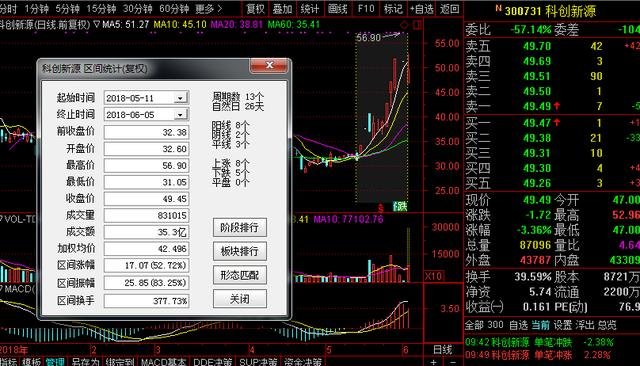Image resolution: width=640 pixels, height=366 pixels.
Task: Toggle the 叠加 overlay option
Action: click(x=282, y=9)
